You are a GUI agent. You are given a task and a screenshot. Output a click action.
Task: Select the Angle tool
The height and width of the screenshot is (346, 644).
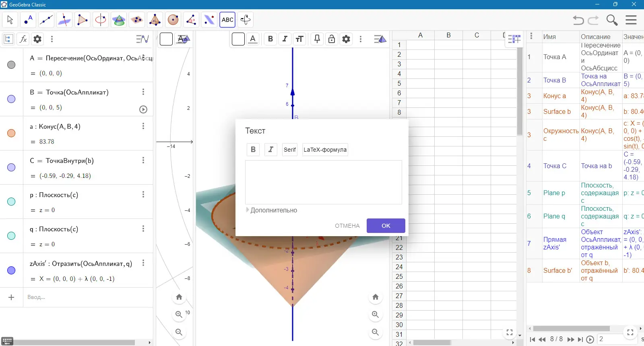point(191,20)
